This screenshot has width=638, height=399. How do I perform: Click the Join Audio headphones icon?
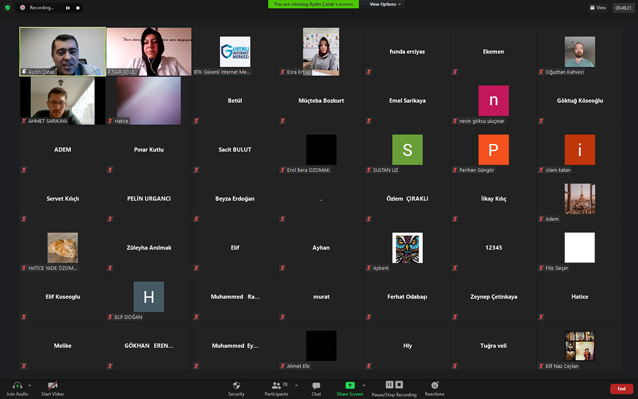[17, 385]
